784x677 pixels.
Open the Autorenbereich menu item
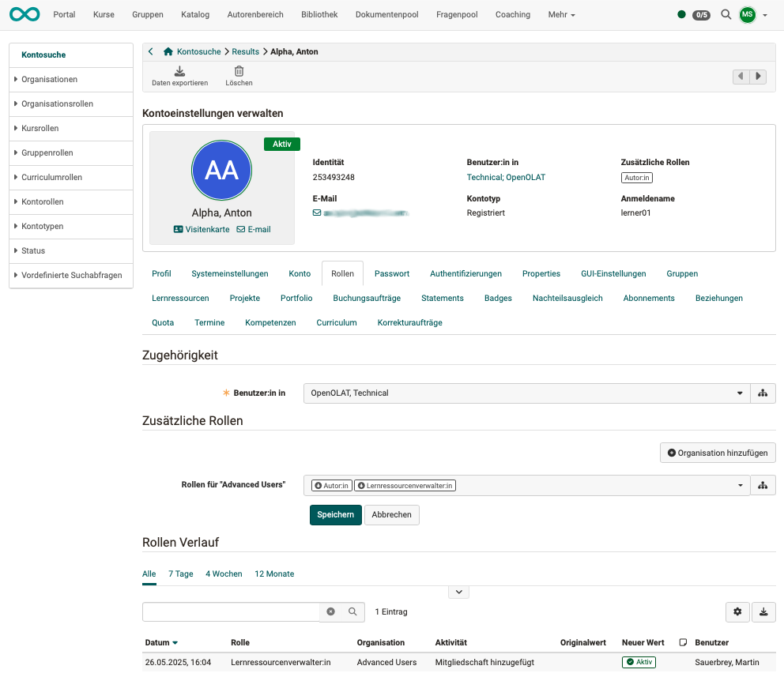tap(257, 14)
